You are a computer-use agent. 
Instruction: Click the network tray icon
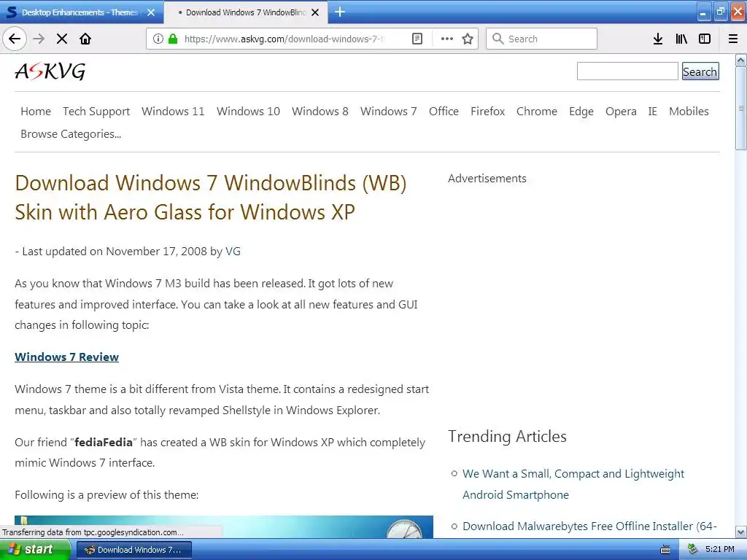coord(692,550)
